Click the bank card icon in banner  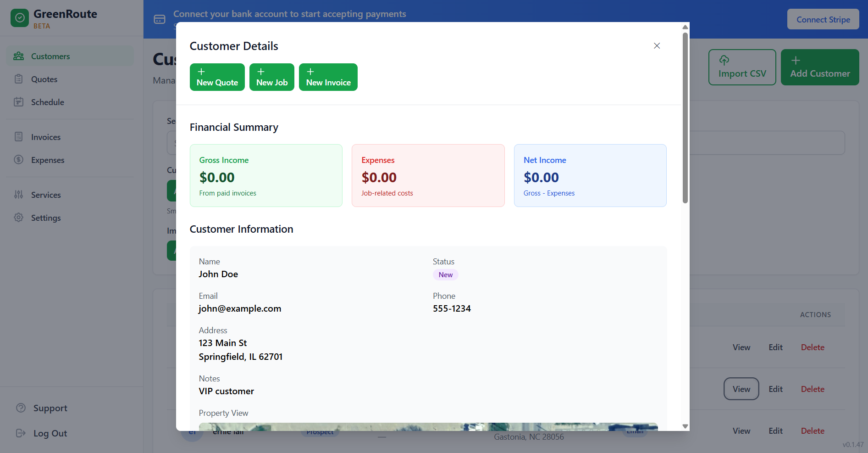(x=160, y=19)
